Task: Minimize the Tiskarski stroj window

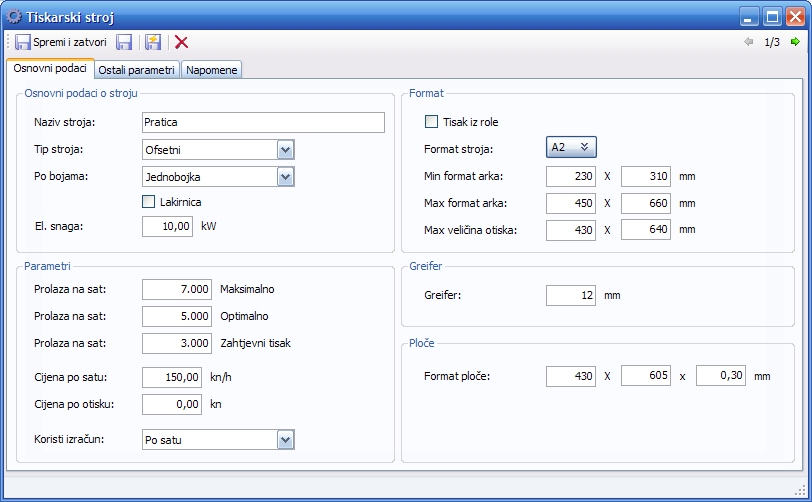Action: pos(750,16)
